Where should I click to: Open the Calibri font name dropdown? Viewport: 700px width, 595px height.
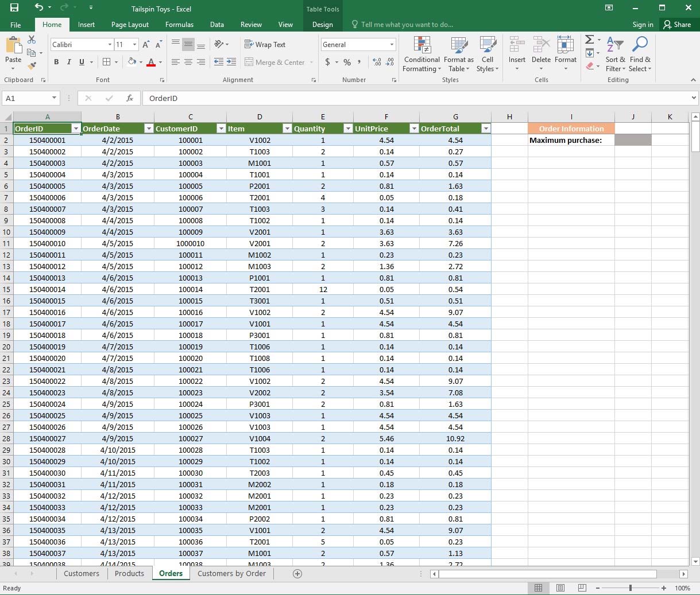pyautogui.click(x=110, y=45)
